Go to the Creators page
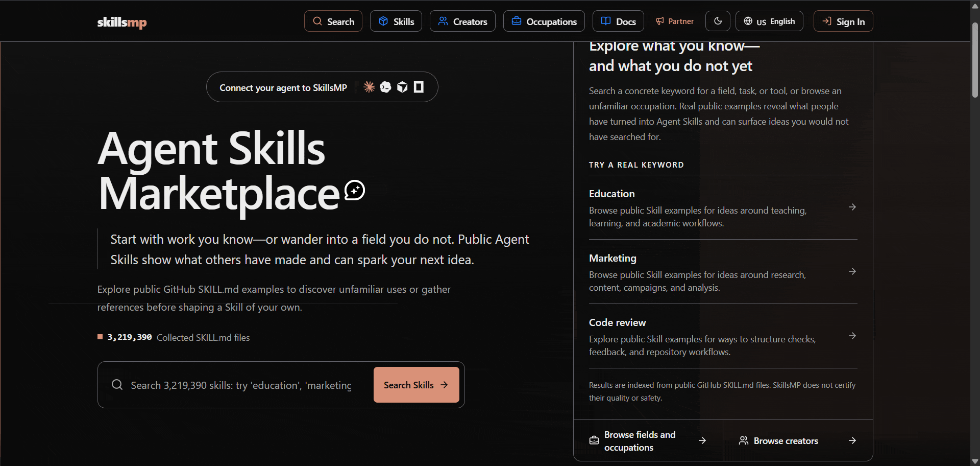 [462, 21]
